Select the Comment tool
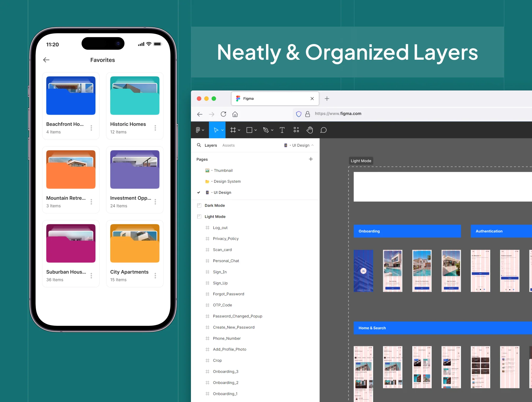Viewport: 532px width, 402px height. pyautogui.click(x=324, y=130)
